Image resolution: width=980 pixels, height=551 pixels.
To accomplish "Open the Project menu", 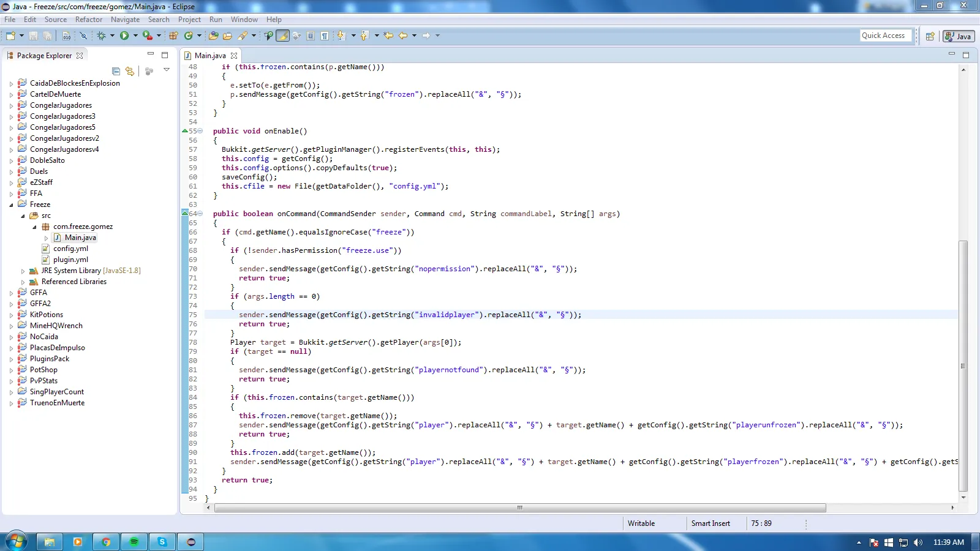I will tap(189, 20).
